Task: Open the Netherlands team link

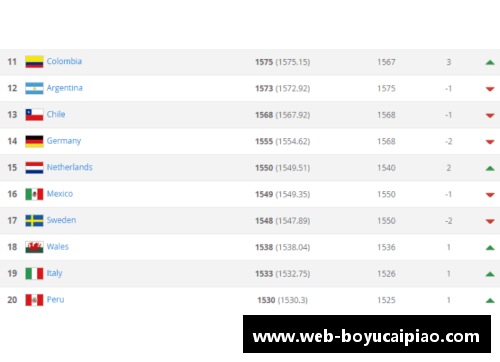Action: coord(70,167)
